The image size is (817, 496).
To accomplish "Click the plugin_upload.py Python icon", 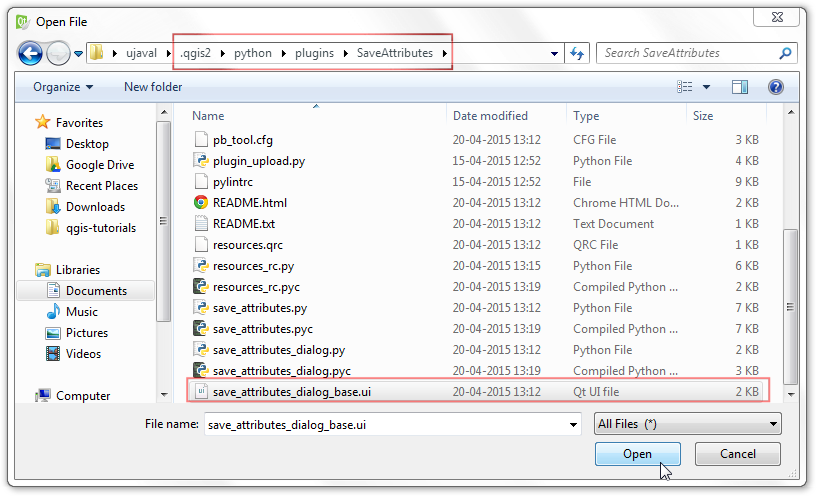I will [x=201, y=160].
